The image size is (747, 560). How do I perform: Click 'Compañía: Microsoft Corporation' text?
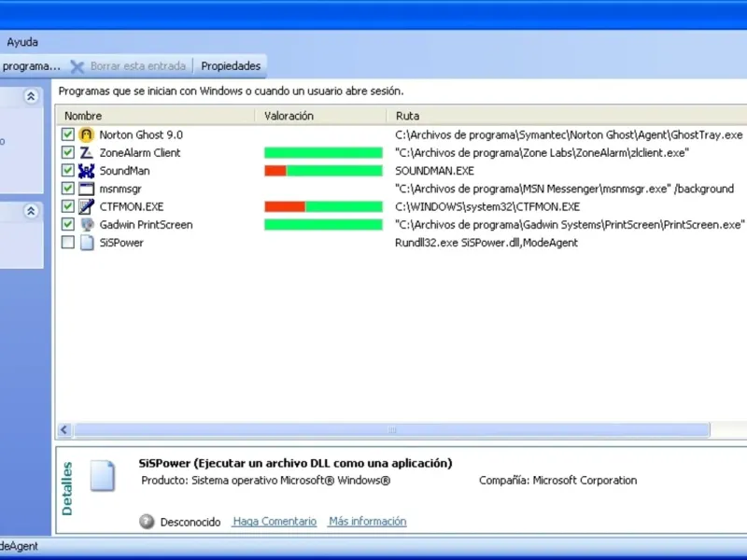pos(557,481)
